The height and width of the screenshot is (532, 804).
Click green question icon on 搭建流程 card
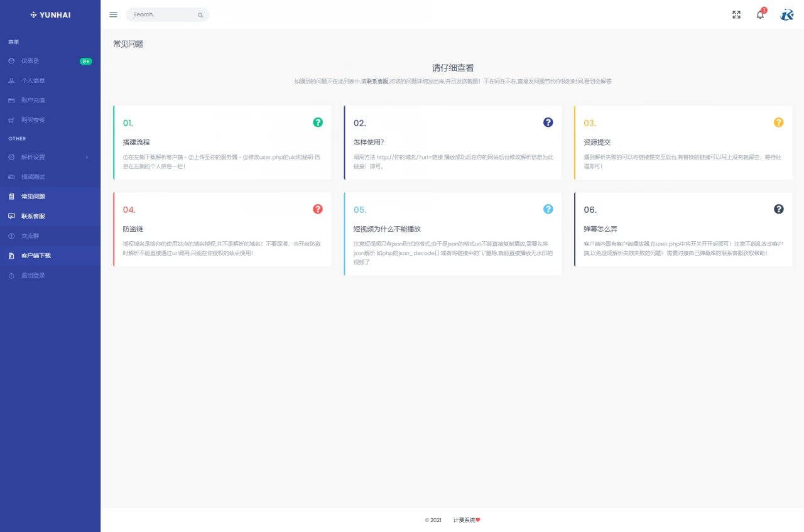(x=318, y=122)
